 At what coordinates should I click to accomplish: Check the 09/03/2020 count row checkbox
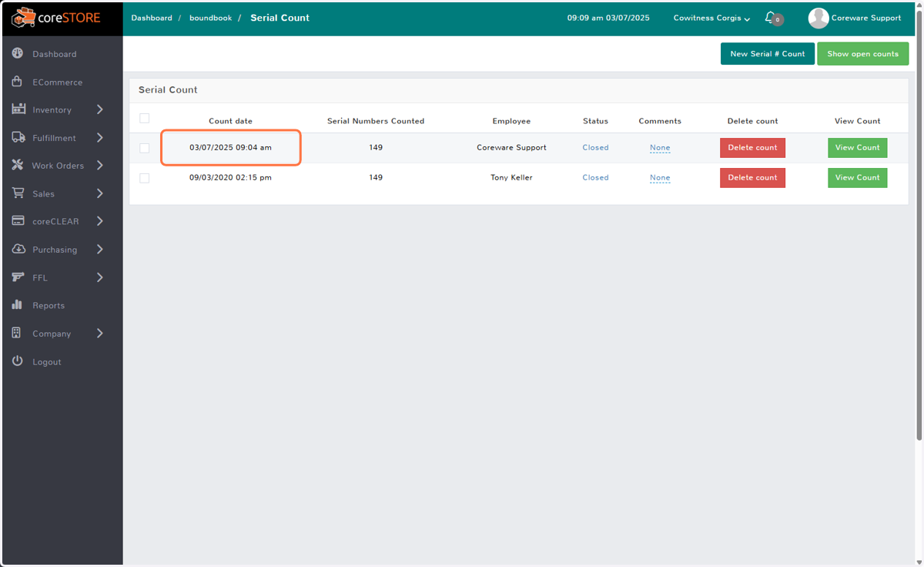(145, 178)
